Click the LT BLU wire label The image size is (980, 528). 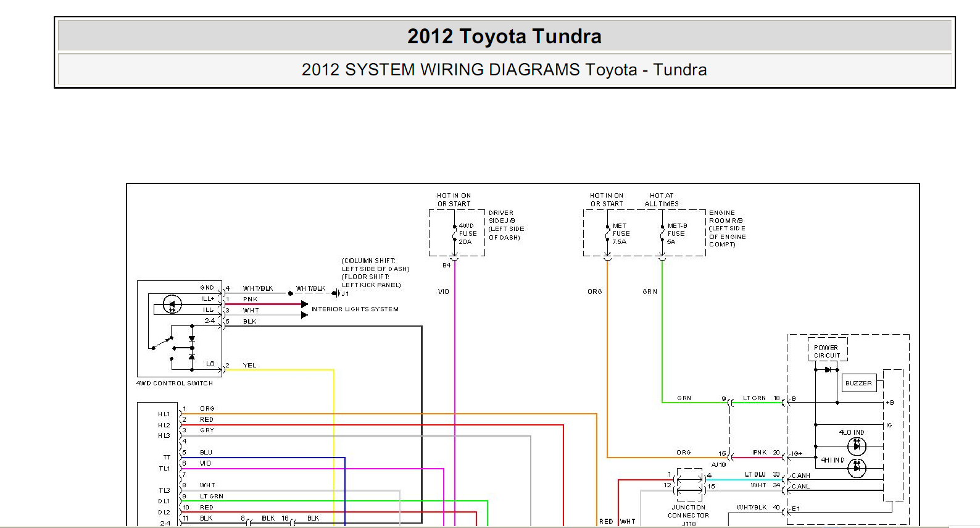coord(755,474)
